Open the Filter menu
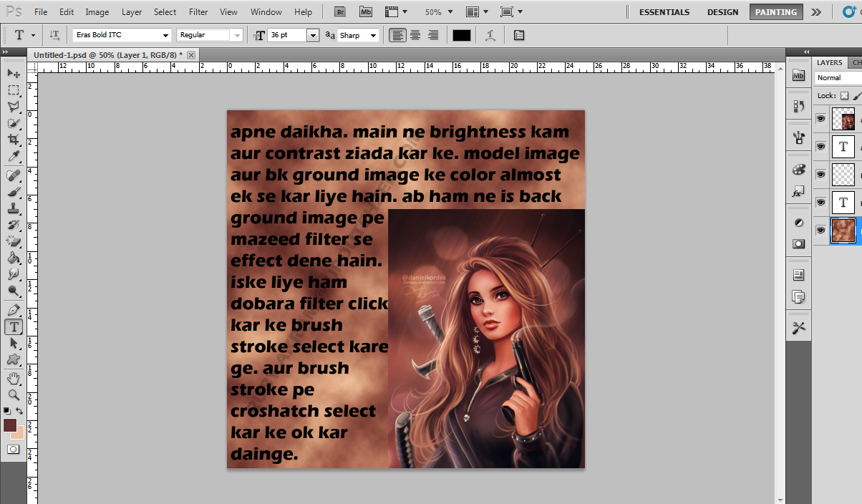This screenshot has height=504, width=862. click(198, 12)
